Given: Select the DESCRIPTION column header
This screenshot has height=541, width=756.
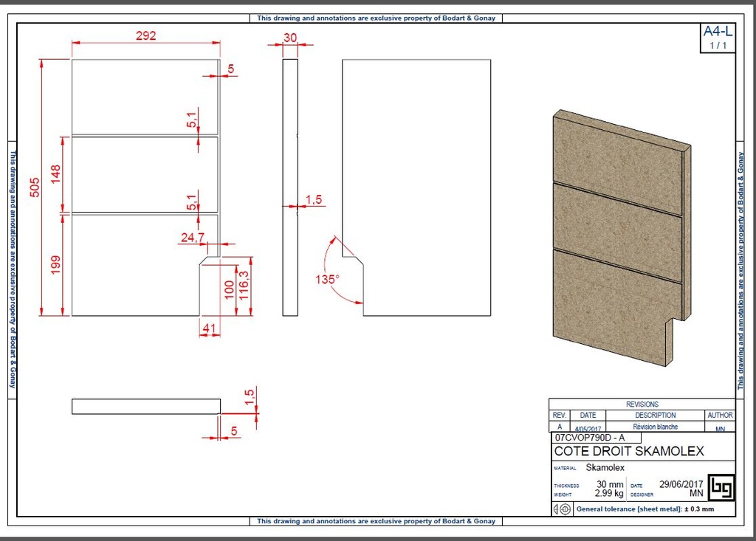Looking at the screenshot, I should [656, 415].
